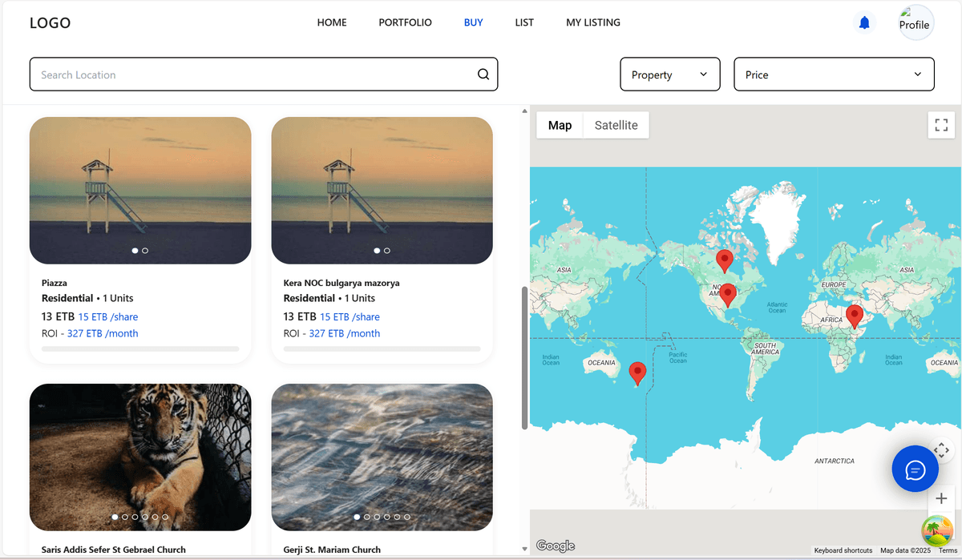Image resolution: width=962 pixels, height=560 pixels.
Task: Open the blue chat bubble button
Action: (915, 469)
